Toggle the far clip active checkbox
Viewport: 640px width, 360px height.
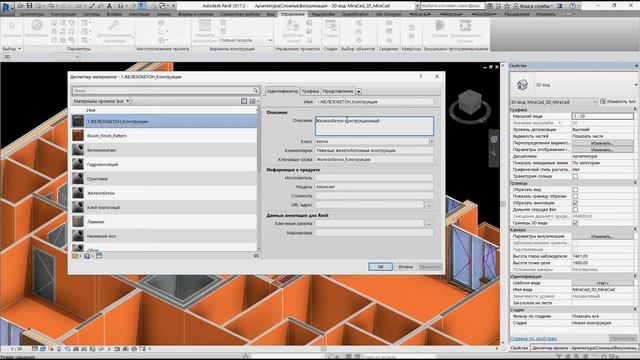(x=575, y=209)
